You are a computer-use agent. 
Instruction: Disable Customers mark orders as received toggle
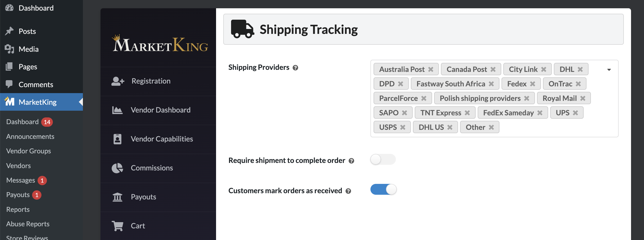pyautogui.click(x=383, y=189)
